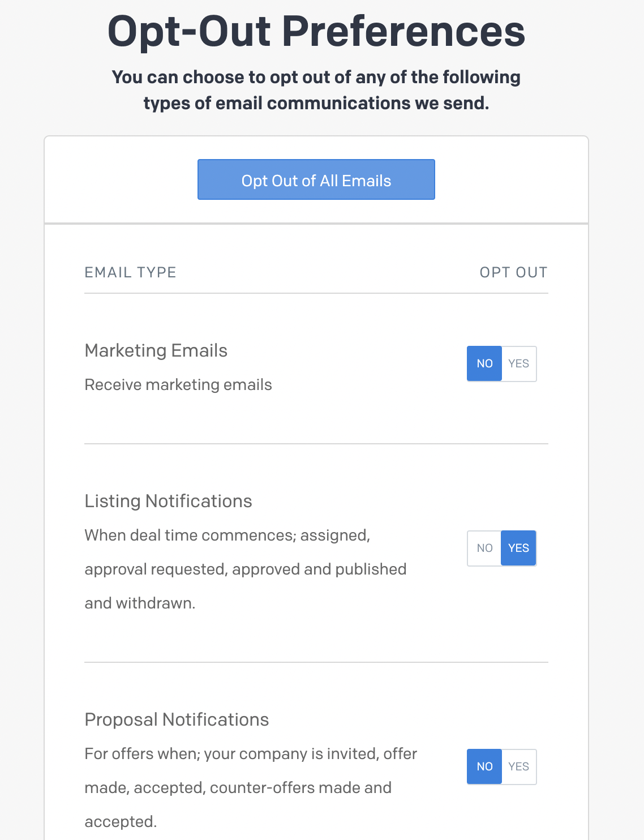Image resolution: width=644 pixels, height=840 pixels.
Task: Click the 'You can choose to opt out' subtitle
Action: [316, 90]
